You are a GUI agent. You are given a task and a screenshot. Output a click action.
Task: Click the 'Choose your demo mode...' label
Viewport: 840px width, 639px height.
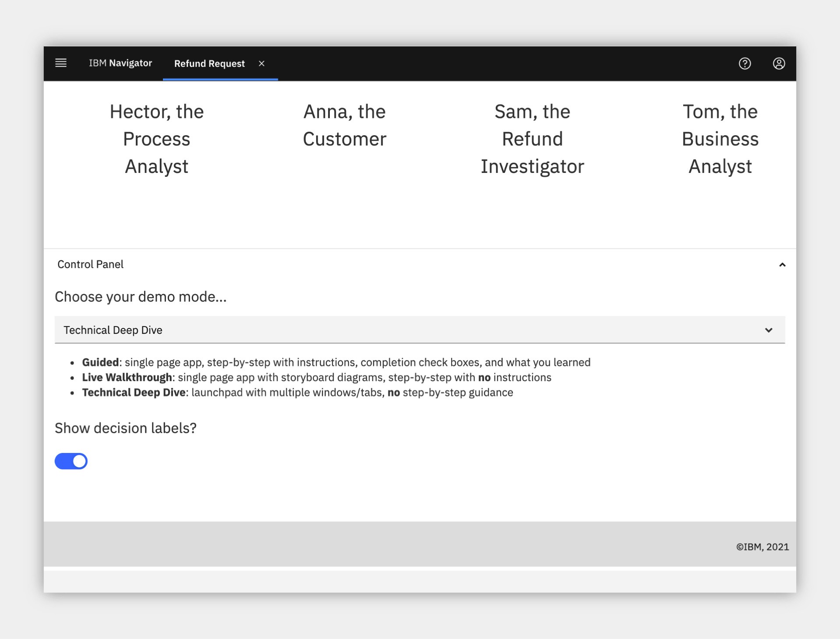click(141, 297)
